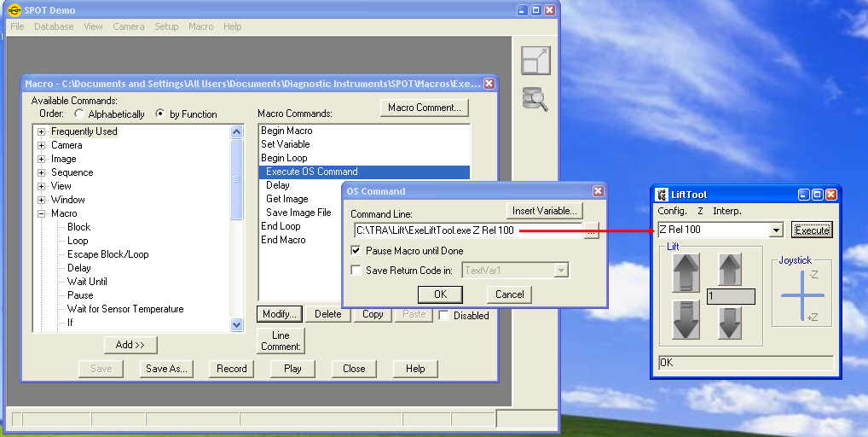Click the small up arrow in LiftTool
The height and width of the screenshot is (437, 868).
click(730, 269)
